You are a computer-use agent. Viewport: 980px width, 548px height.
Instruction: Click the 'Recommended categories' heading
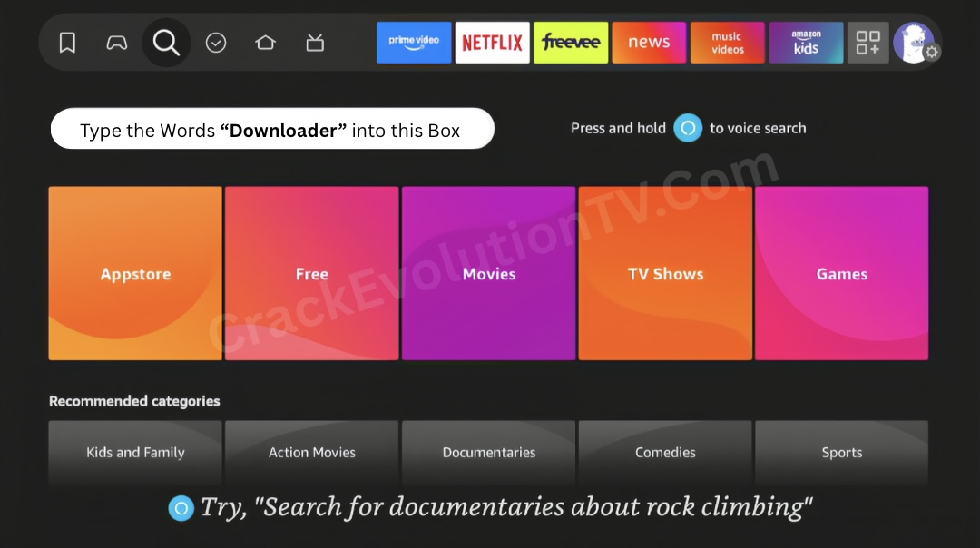[x=134, y=401]
